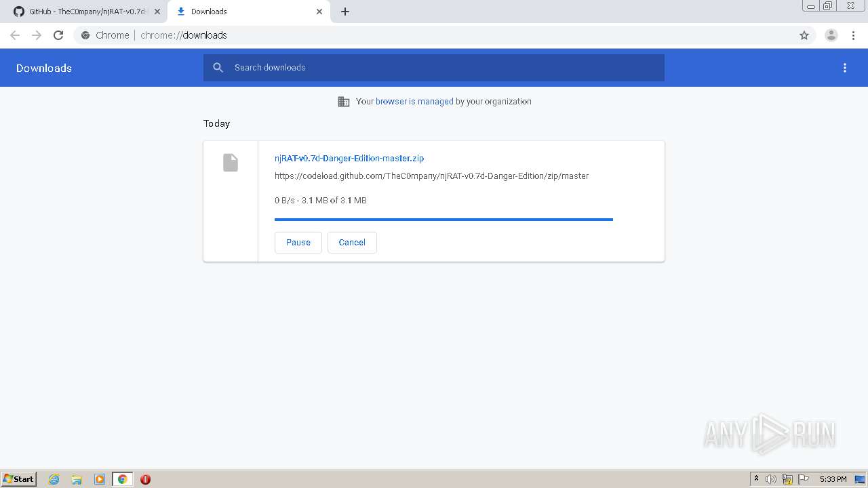
Task: Show hidden system tray icons
Action: tap(756, 479)
